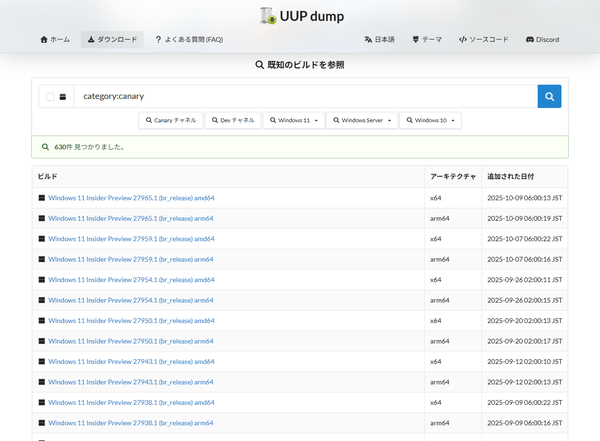The height and width of the screenshot is (441, 600).
Task: Click the Windows icon beside build 27965.1 amd64
Action: (x=42, y=198)
